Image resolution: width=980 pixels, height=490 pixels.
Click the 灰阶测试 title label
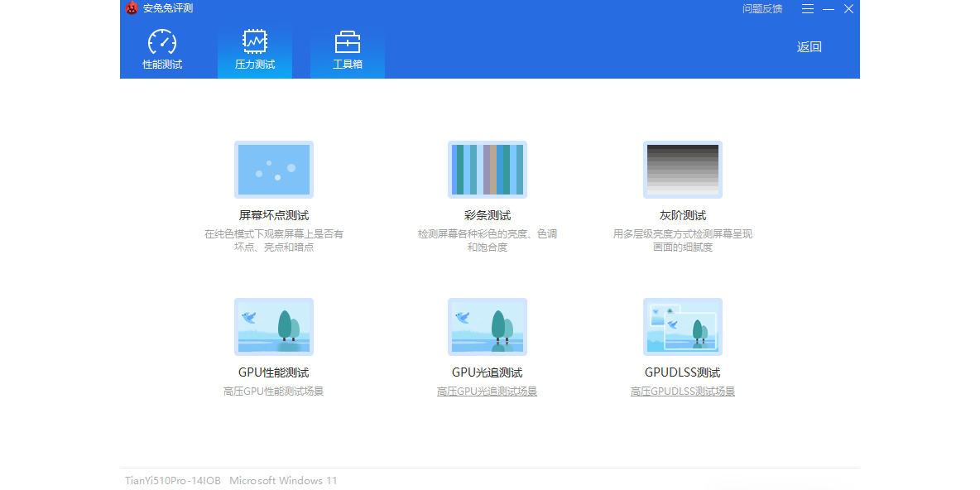(x=682, y=215)
